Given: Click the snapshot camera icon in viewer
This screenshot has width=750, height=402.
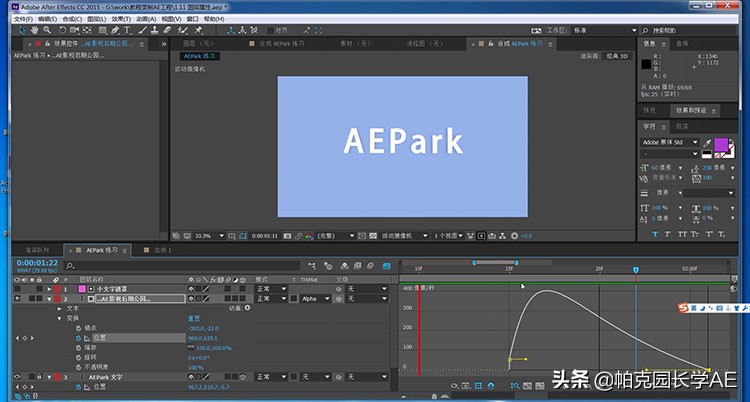Looking at the screenshot, I should pos(287,236).
